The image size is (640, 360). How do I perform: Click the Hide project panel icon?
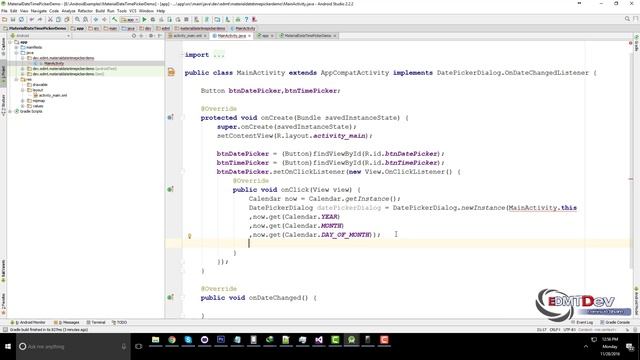160,36
